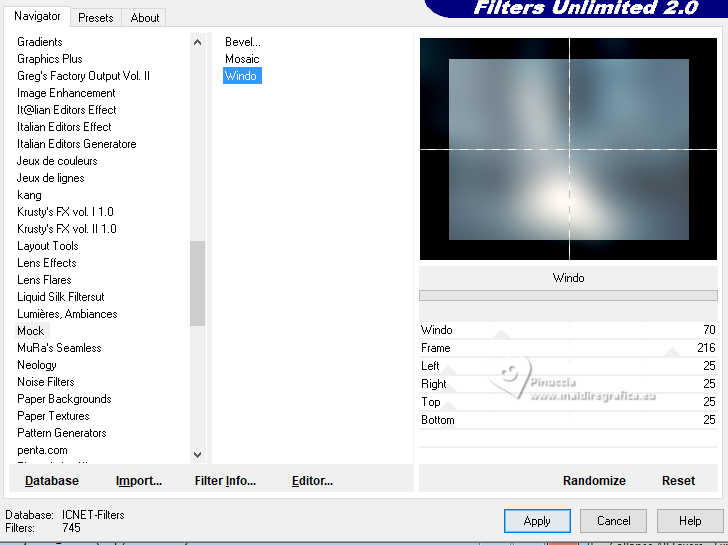Select Jeux de couleurs category
The width and height of the screenshot is (728, 545).
point(57,161)
